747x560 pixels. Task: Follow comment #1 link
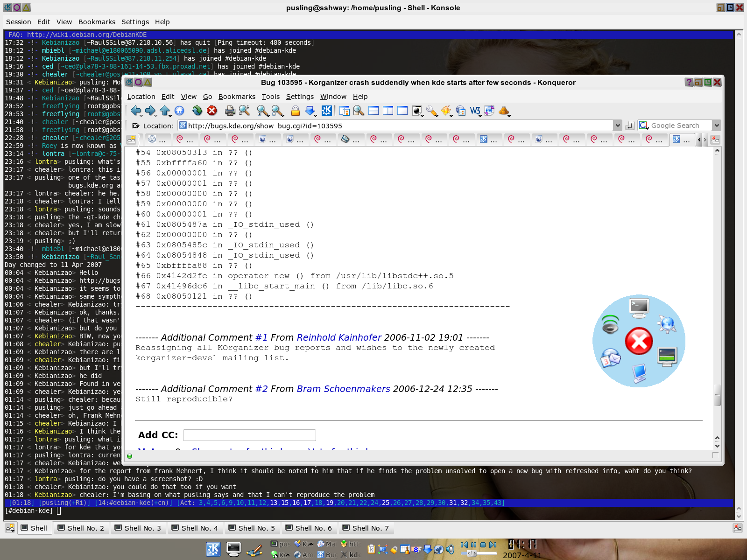coord(261,337)
